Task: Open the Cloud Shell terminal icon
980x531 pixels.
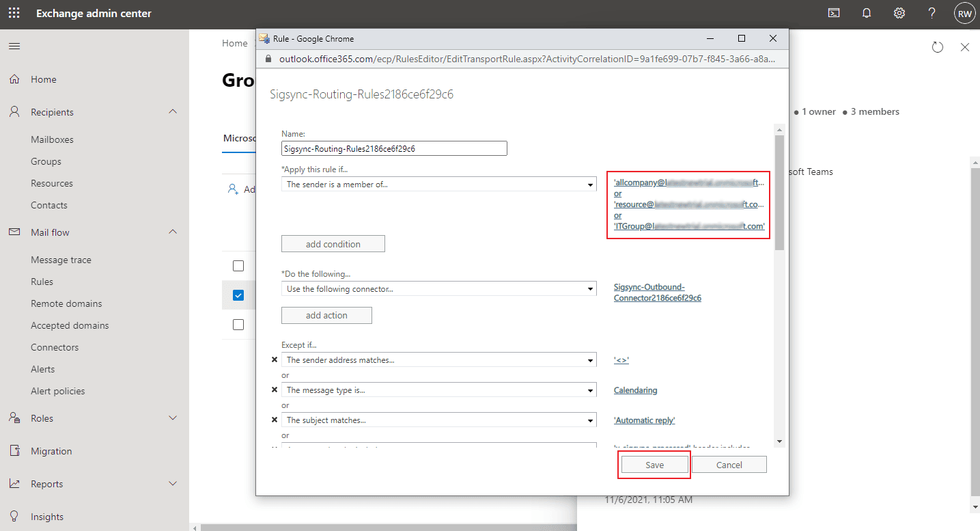Action: pos(834,14)
